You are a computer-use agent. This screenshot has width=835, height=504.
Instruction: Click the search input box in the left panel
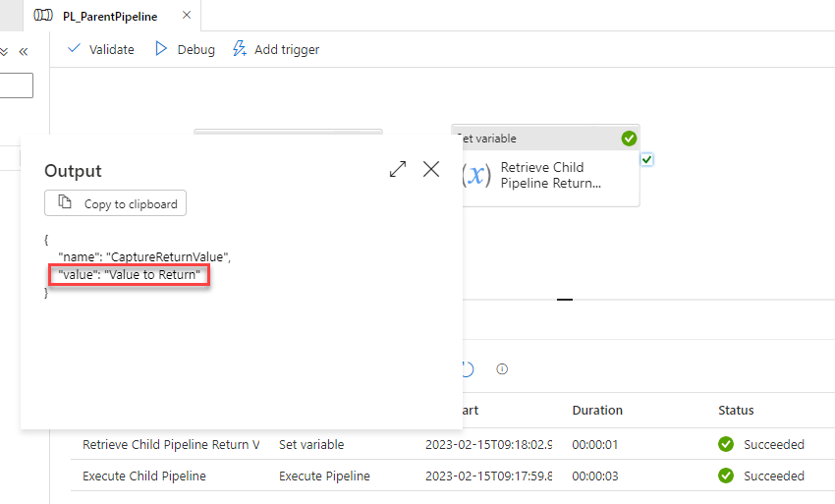pos(17,85)
